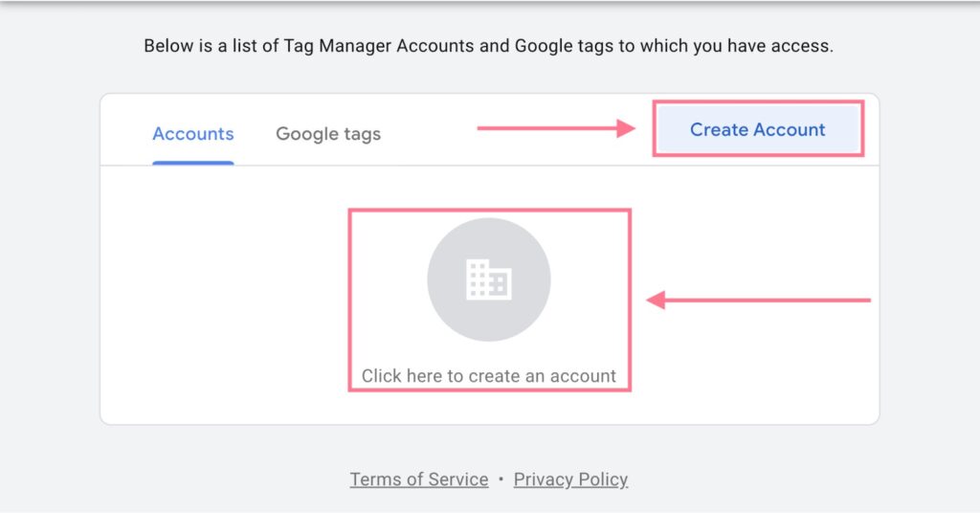Open the Privacy Policy link
This screenshot has width=980, height=513.
[x=570, y=480]
